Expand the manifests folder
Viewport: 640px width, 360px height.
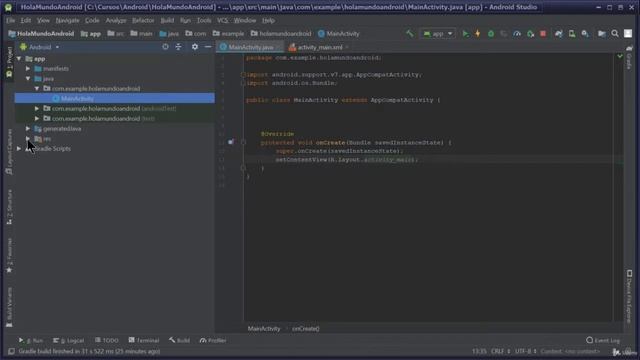(x=28, y=69)
